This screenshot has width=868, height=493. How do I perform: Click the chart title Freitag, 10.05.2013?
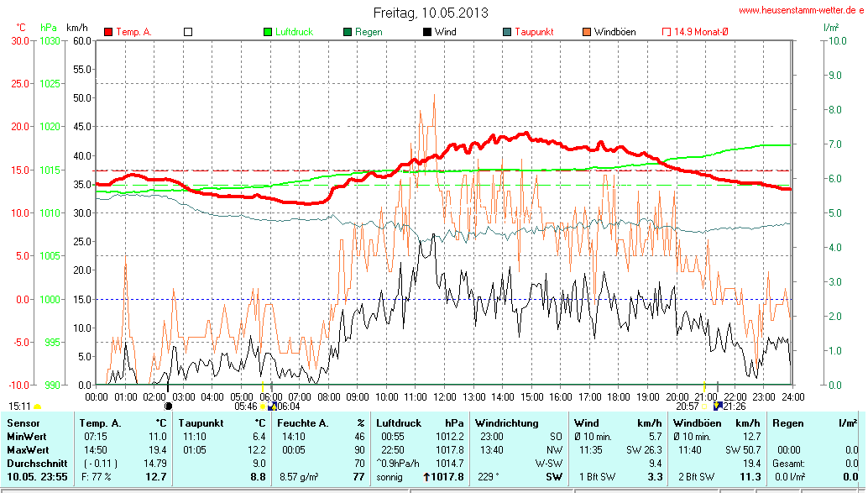click(431, 13)
